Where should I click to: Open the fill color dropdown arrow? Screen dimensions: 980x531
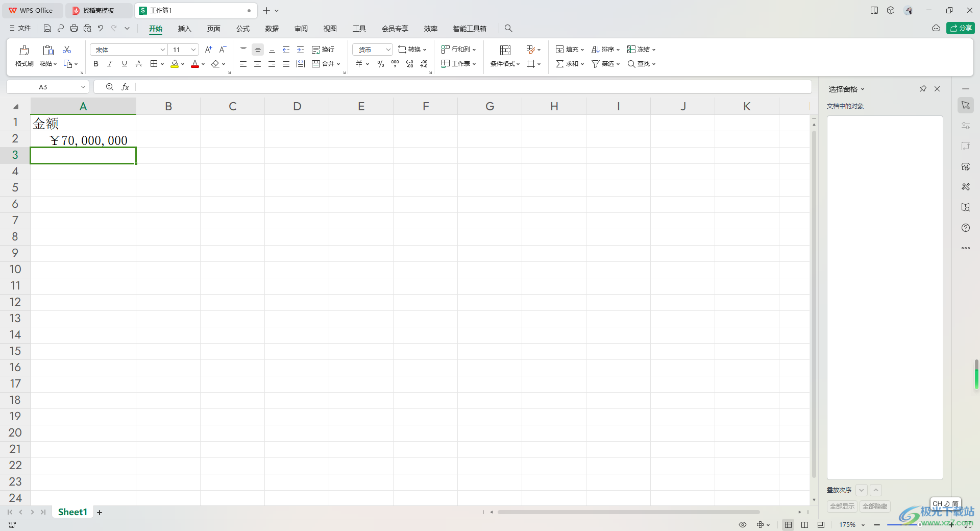[183, 64]
